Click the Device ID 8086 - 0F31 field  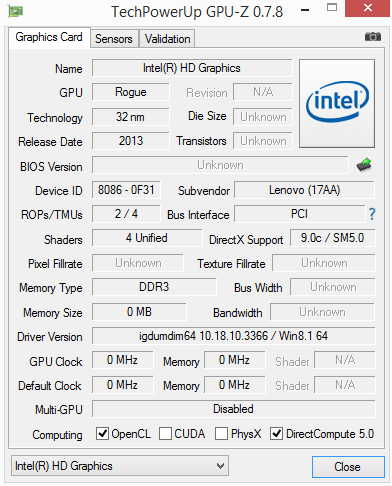126,190
